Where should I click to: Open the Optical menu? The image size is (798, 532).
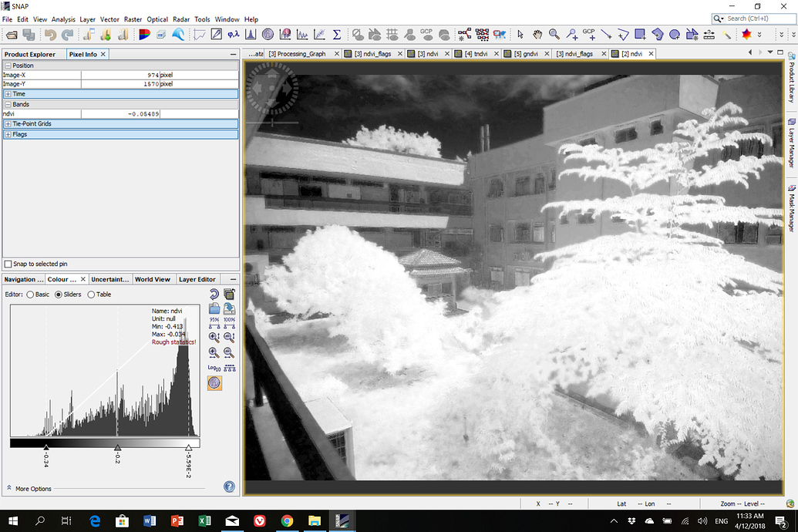pos(157,19)
